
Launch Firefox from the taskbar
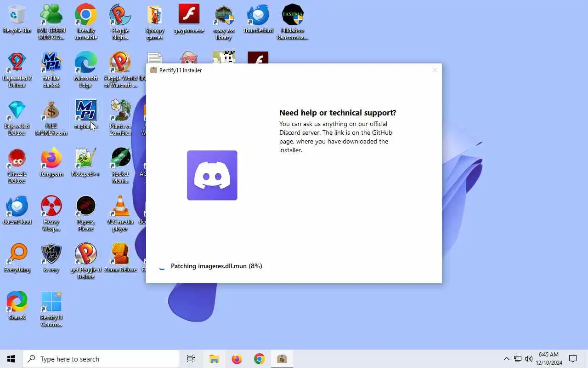pyautogui.click(x=237, y=359)
